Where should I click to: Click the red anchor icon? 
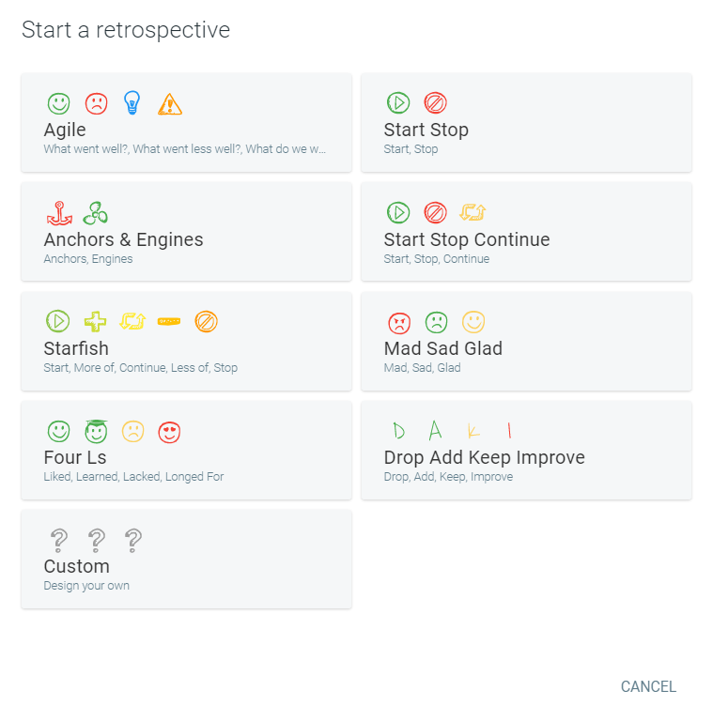59,213
